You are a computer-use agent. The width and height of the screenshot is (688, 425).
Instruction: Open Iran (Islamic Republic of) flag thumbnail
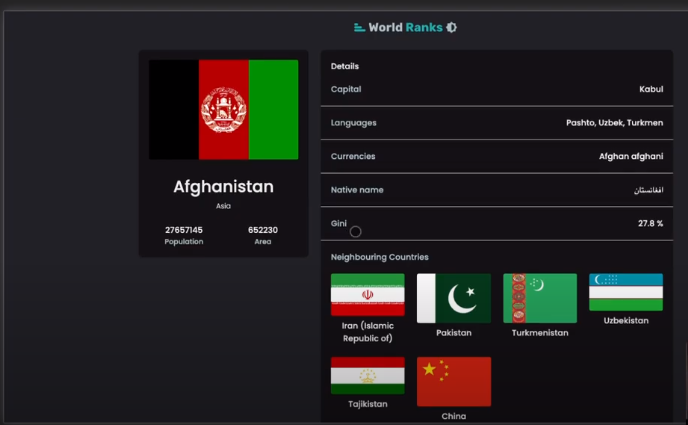click(x=368, y=295)
